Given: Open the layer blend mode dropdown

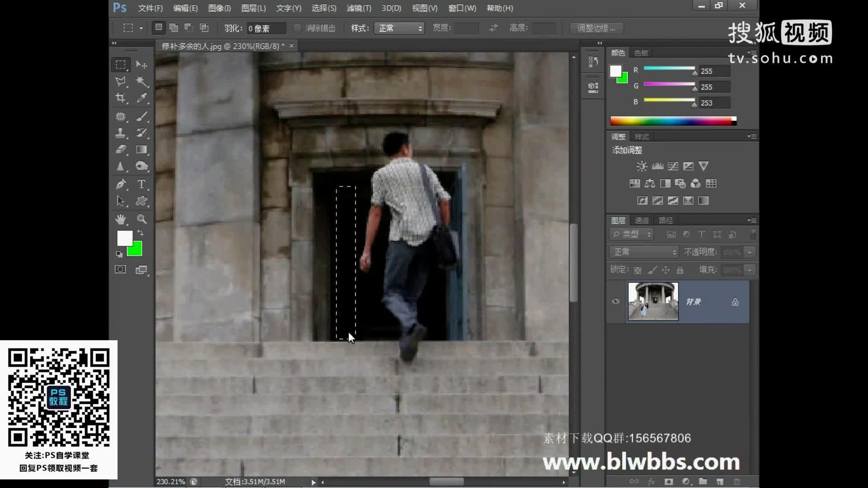Looking at the screenshot, I should pos(644,252).
